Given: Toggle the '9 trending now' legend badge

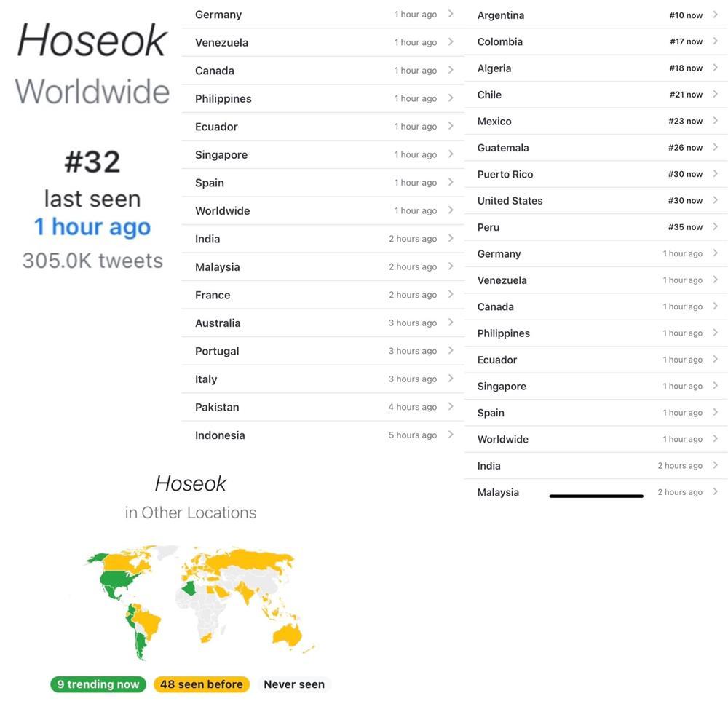Looking at the screenshot, I should 98,684.
